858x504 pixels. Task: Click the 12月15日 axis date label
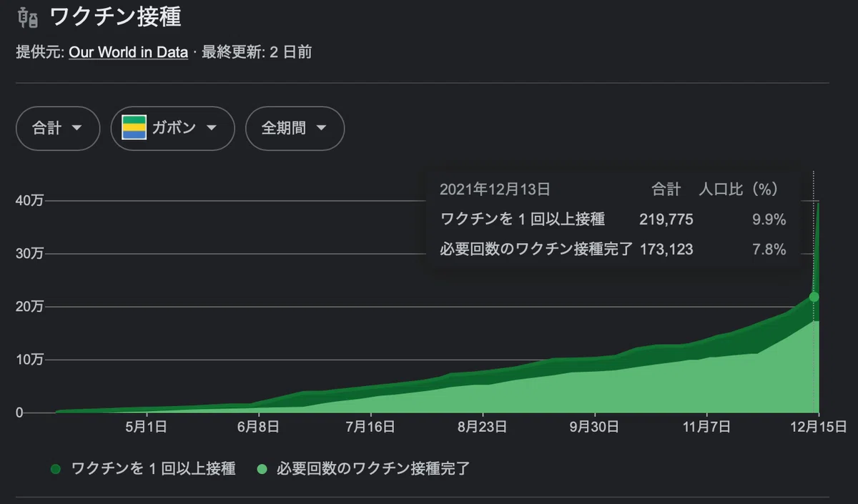point(819,427)
